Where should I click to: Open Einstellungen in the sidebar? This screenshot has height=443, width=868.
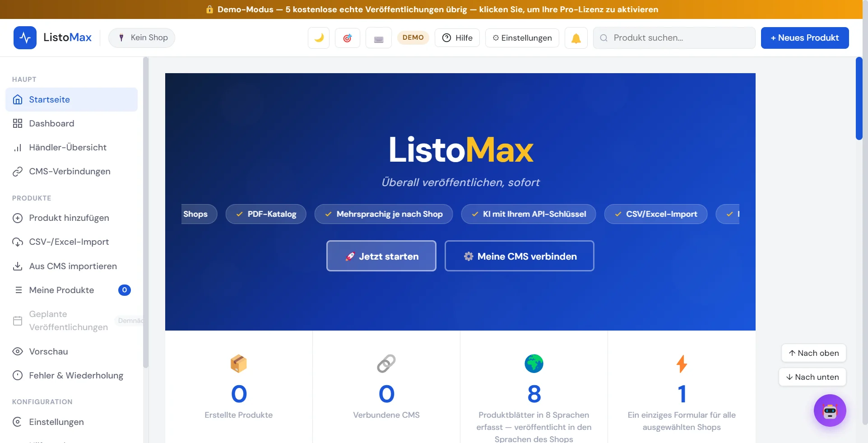click(x=71, y=422)
